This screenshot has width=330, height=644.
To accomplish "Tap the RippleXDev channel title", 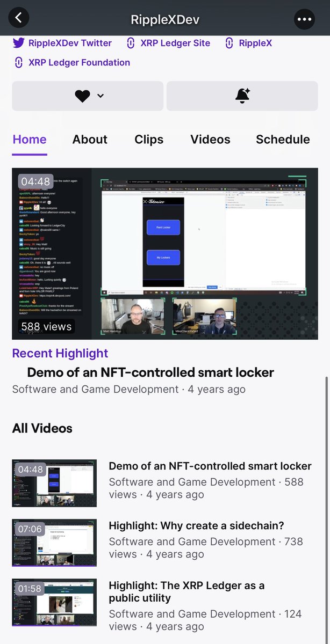I will point(165,20).
